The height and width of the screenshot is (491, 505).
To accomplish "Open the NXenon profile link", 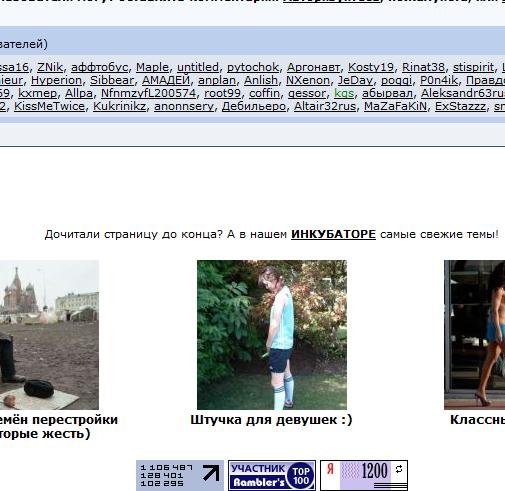I will [308, 80].
